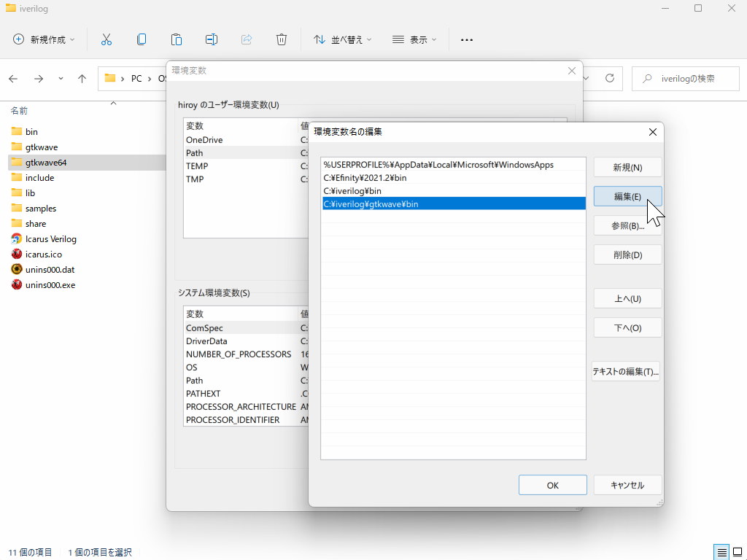Viewport: 747px width, 560px height.
Task: Select the lib folder
Action: pos(30,192)
